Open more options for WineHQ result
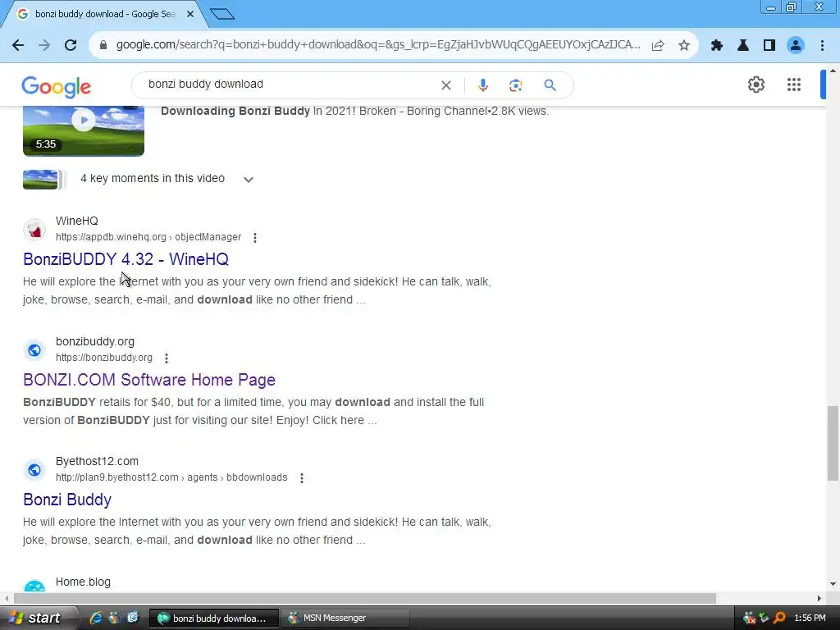 (255, 237)
